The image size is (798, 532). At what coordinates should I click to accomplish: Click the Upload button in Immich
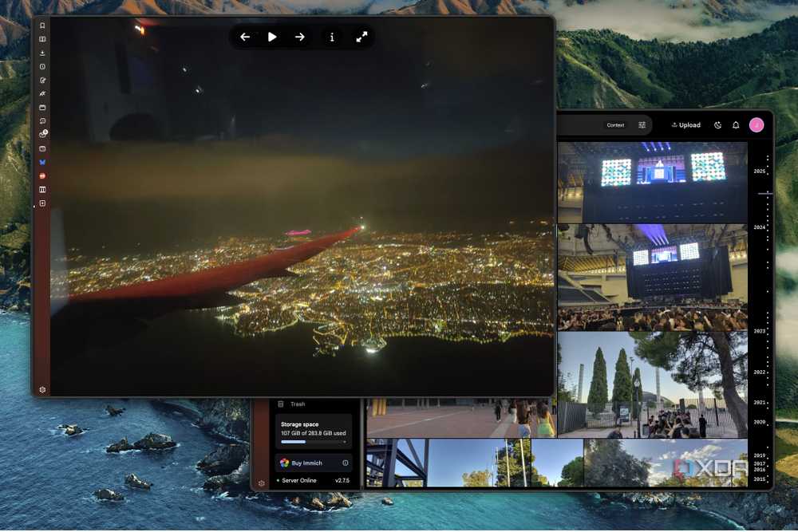click(686, 125)
